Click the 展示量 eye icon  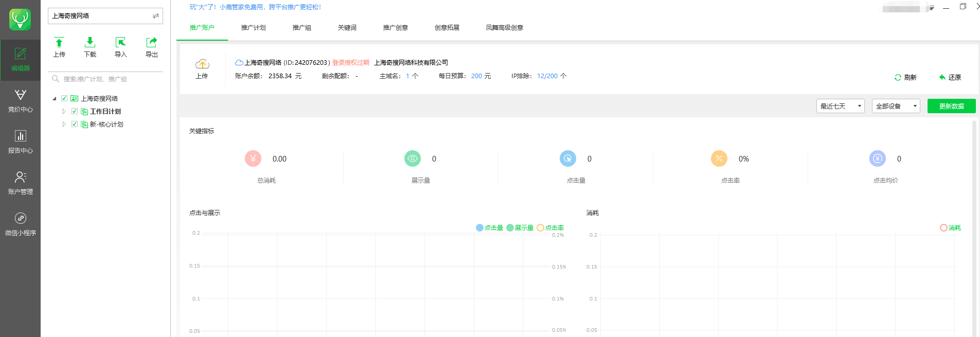tap(413, 158)
